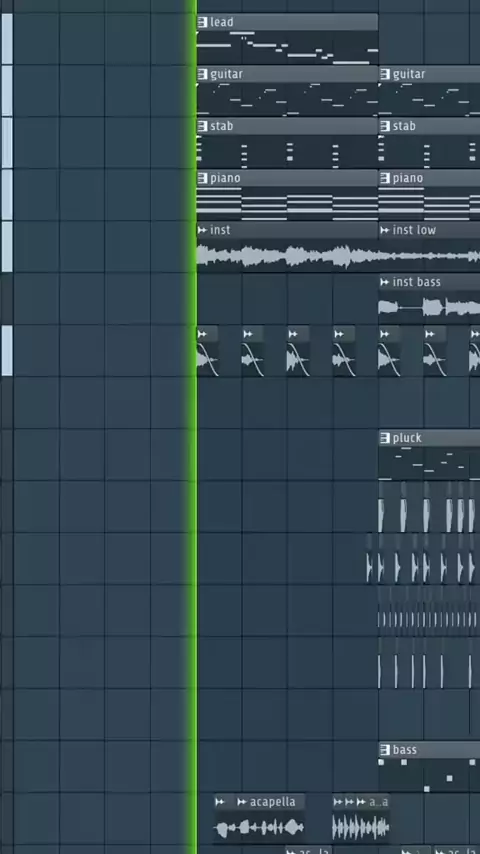Select the second stab clip title
480x854 pixels.
pos(404,126)
